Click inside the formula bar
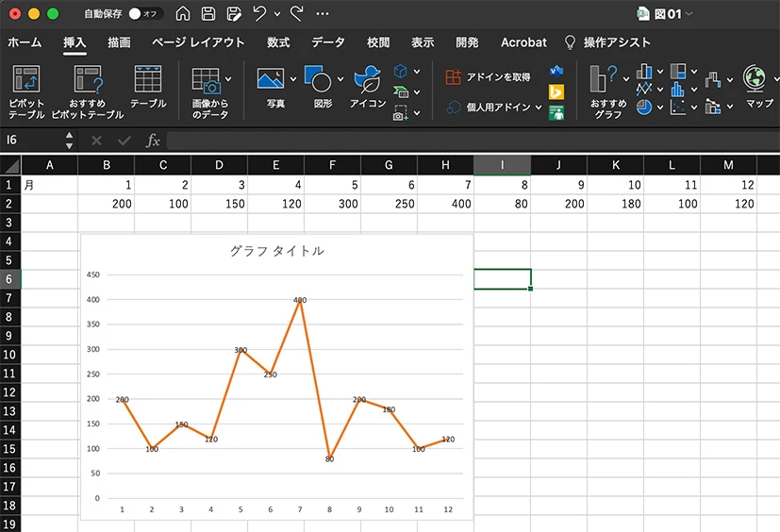 [x=473, y=141]
